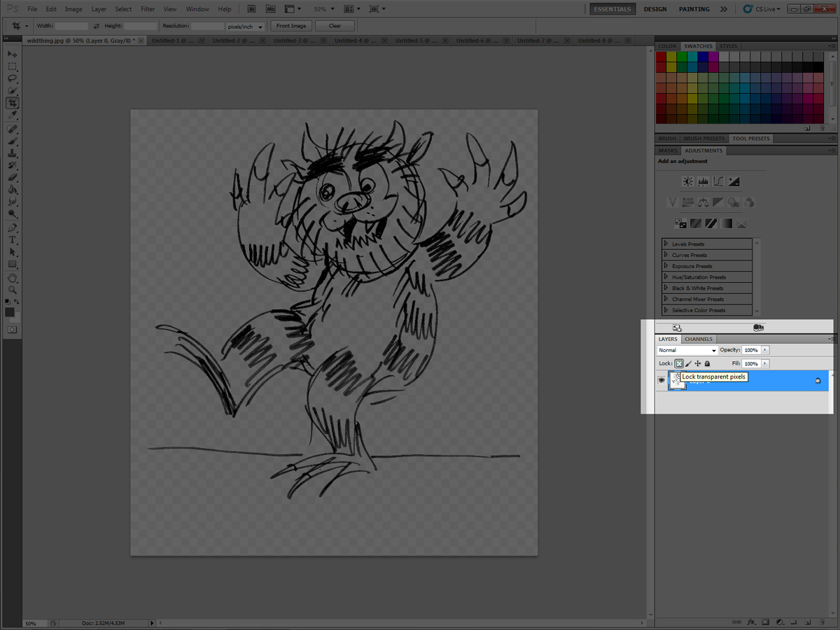The width and height of the screenshot is (840, 630).
Task: Select the Zoom tool
Action: click(x=13, y=290)
